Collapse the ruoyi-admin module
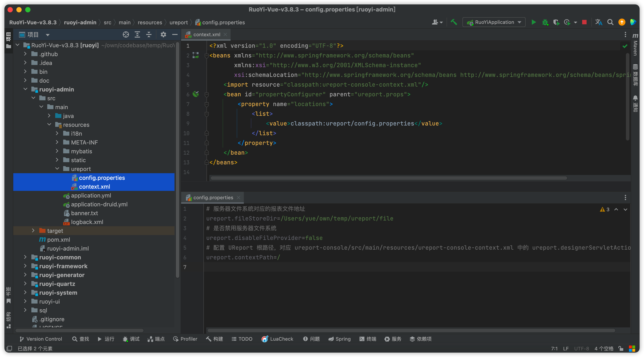644x357 pixels. (x=25, y=89)
